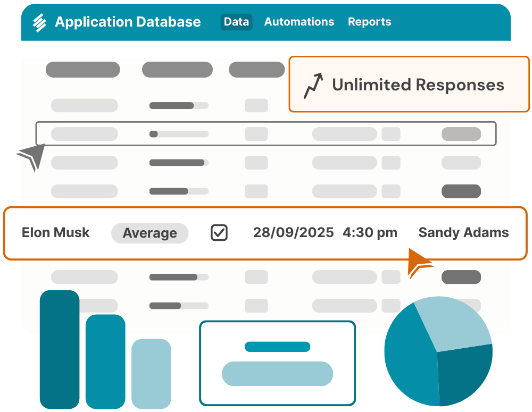The image size is (532, 412).
Task: Click the trending arrow icon beside Unlimited Responses
Action: pyautogui.click(x=313, y=86)
